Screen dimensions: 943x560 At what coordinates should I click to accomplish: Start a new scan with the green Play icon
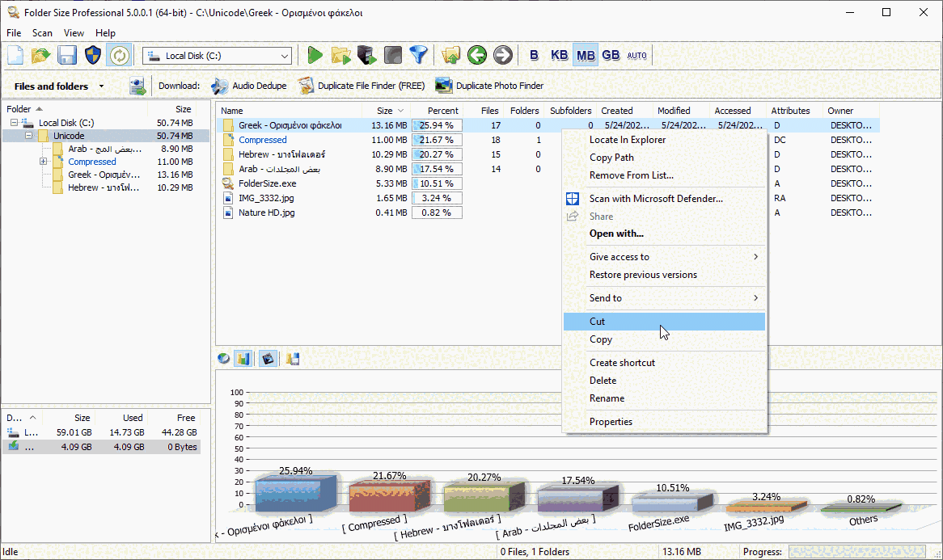click(315, 55)
